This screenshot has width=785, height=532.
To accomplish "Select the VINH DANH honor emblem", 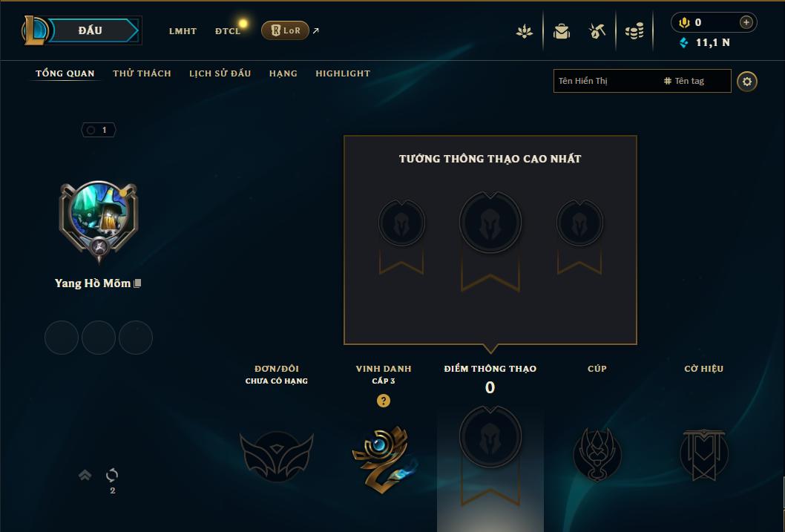I will click(x=384, y=458).
